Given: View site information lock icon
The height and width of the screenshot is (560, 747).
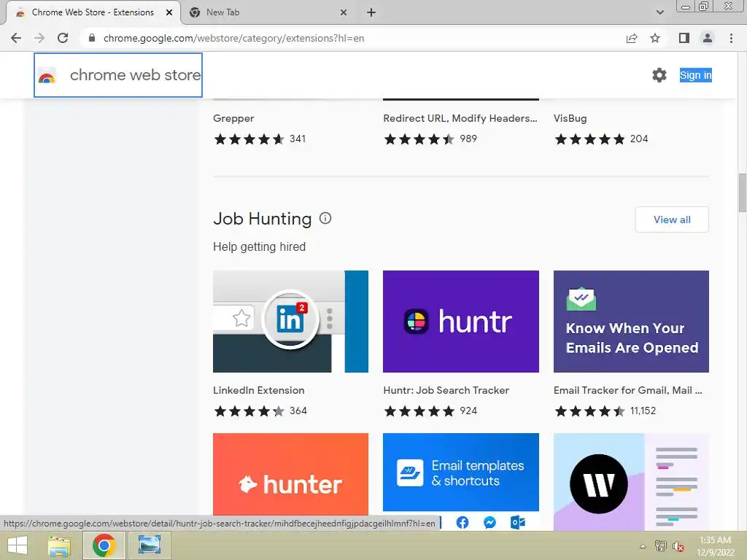Looking at the screenshot, I should click(92, 38).
